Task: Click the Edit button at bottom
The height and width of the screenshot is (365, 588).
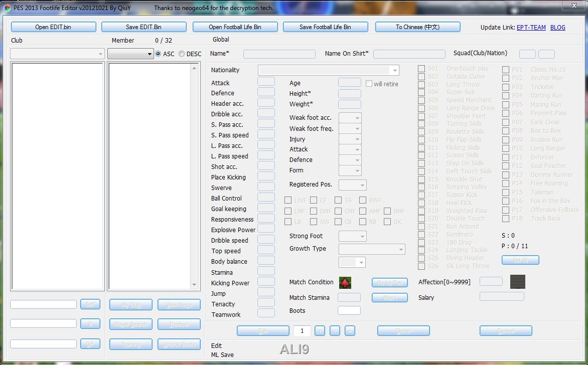Action: pos(263,331)
